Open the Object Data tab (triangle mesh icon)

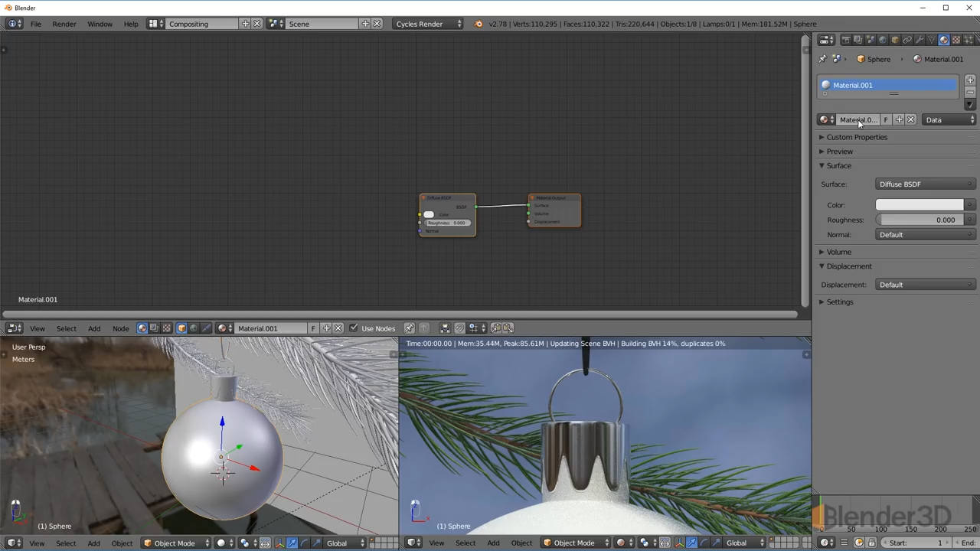[932, 40]
